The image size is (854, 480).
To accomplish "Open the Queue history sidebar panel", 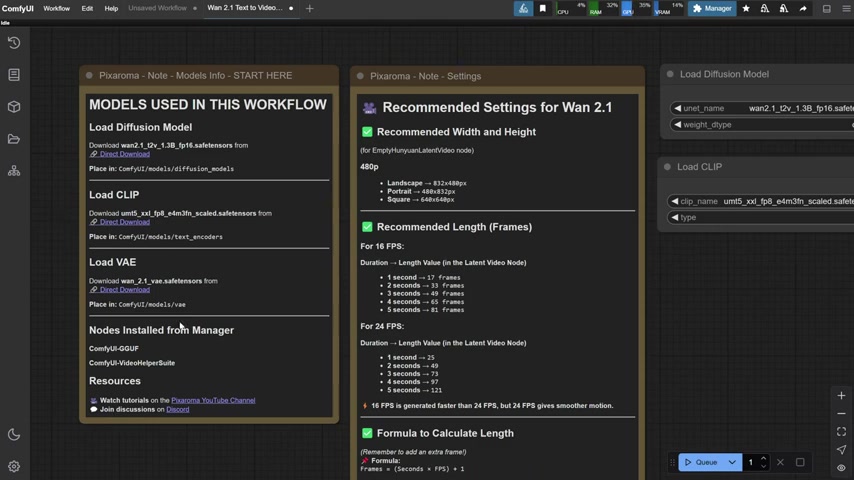I will [14, 42].
